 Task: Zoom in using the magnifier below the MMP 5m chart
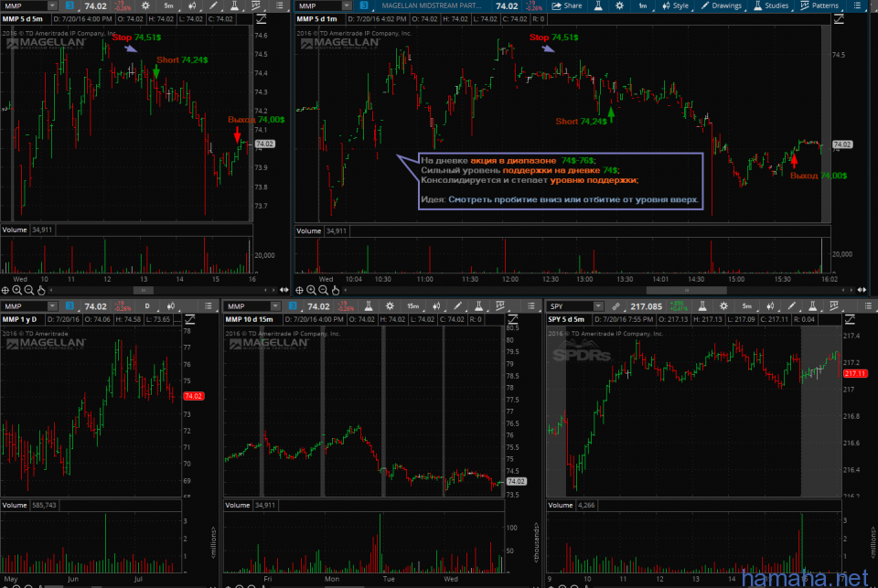[x=16, y=290]
